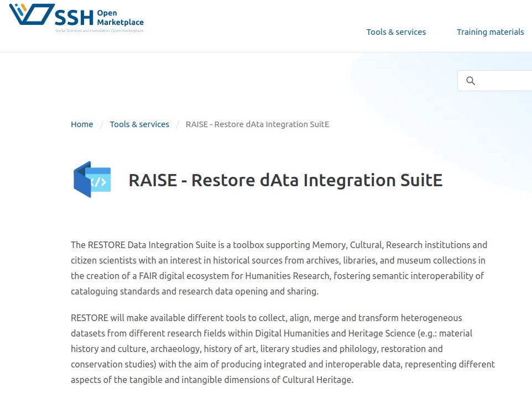Click "cataloguing standards" in the first paragraph
The image size is (532, 394).
pos(109,291)
